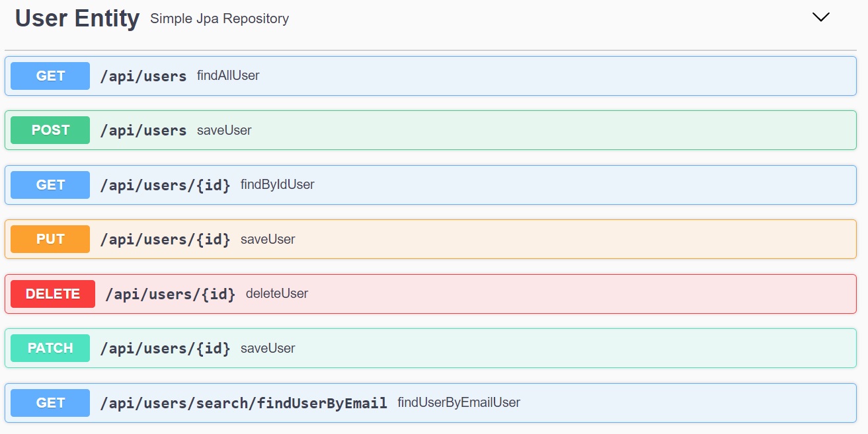This screenshot has height=434, width=868.
Task: Click the PATCH method badge
Action: (x=50, y=348)
